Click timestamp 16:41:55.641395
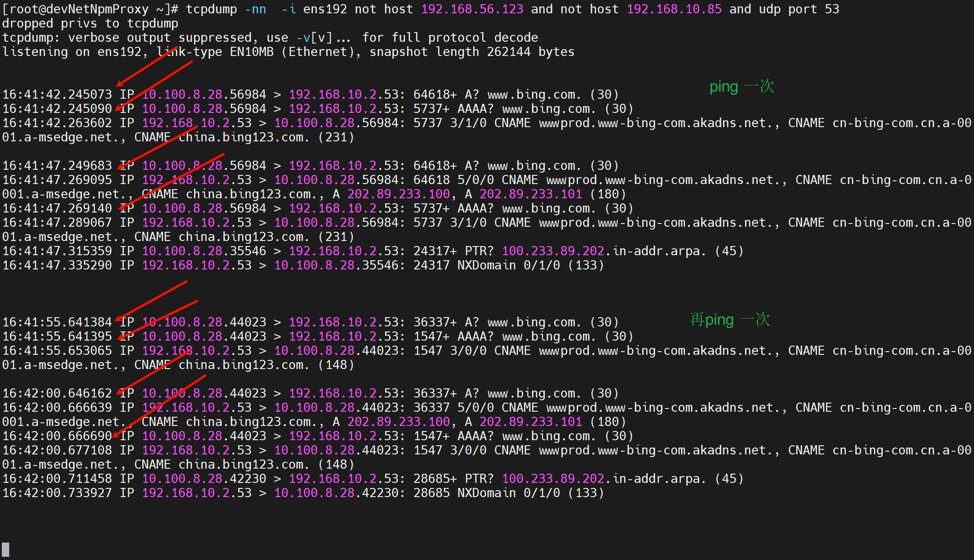 click(x=57, y=336)
